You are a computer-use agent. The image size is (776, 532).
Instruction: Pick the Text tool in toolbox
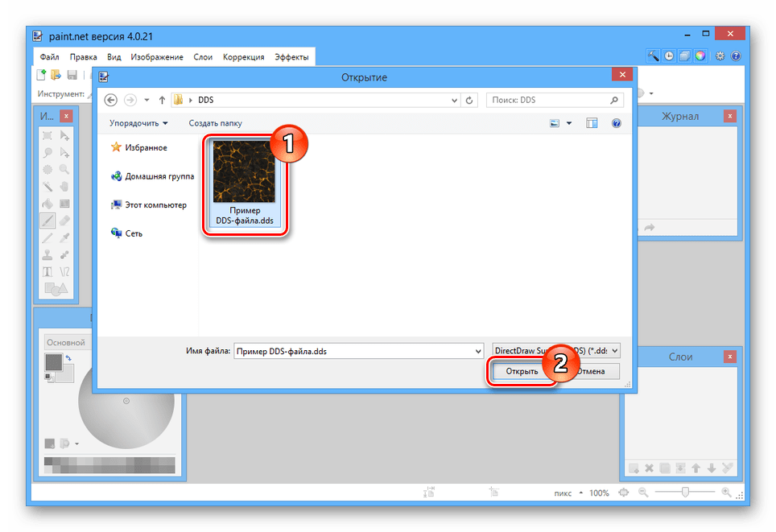click(x=47, y=272)
